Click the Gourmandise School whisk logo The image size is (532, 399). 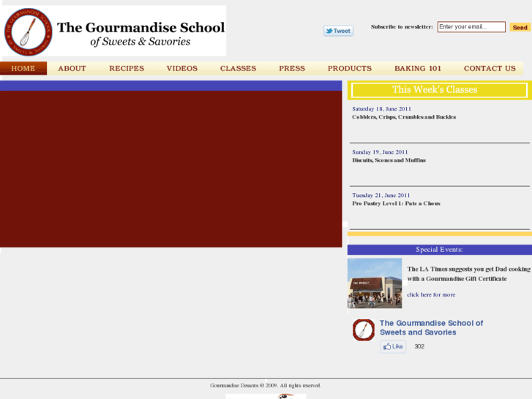29,32
